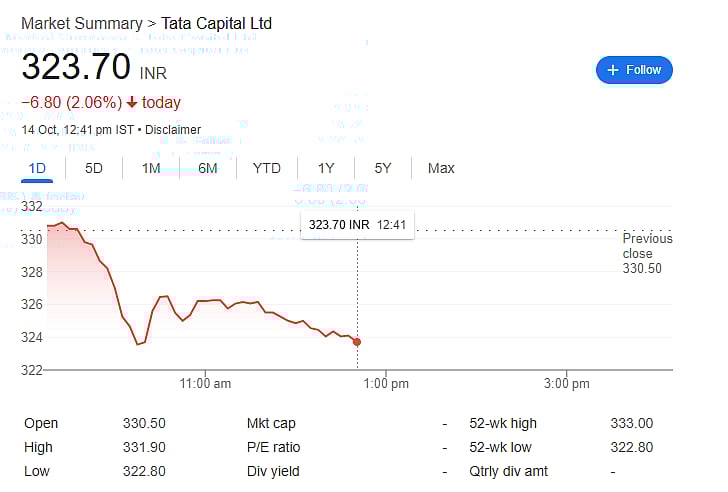Image resolution: width=728 pixels, height=492 pixels.
Task: Click the Follow button
Action: click(x=634, y=70)
